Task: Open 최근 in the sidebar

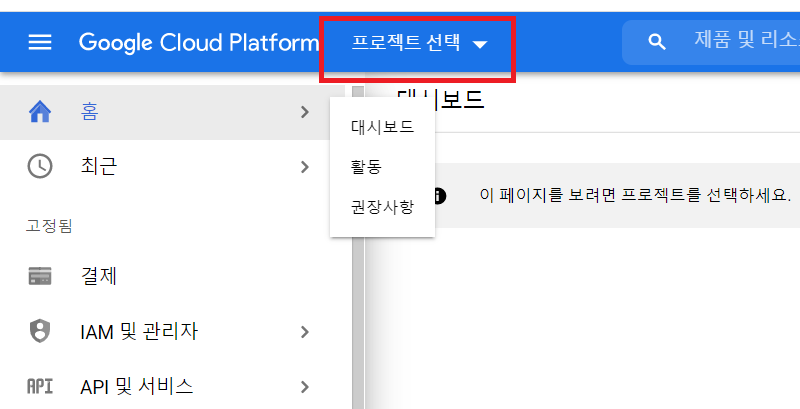Action: tap(99, 166)
